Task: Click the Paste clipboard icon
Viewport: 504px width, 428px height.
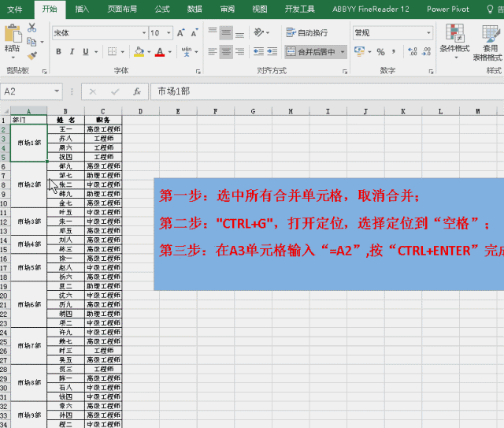Action: pos(13,33)
